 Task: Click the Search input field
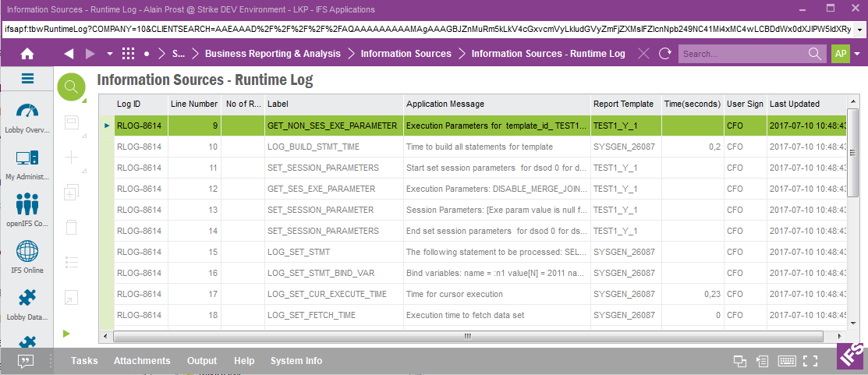[741, 54]
